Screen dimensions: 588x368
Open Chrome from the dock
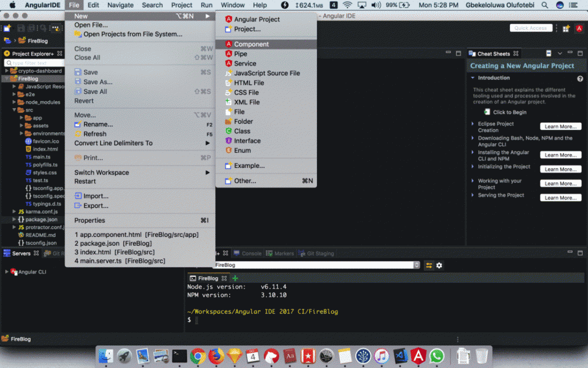click(198, 356)
